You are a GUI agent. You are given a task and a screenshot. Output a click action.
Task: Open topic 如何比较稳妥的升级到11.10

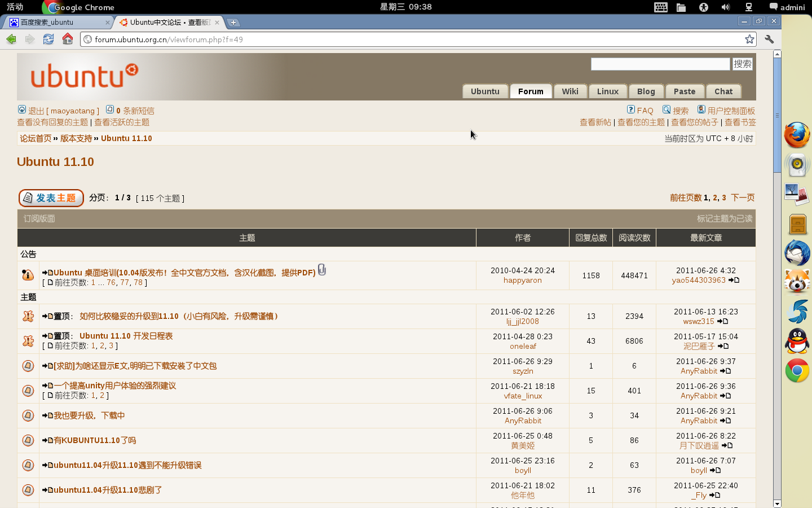point(180,316)
